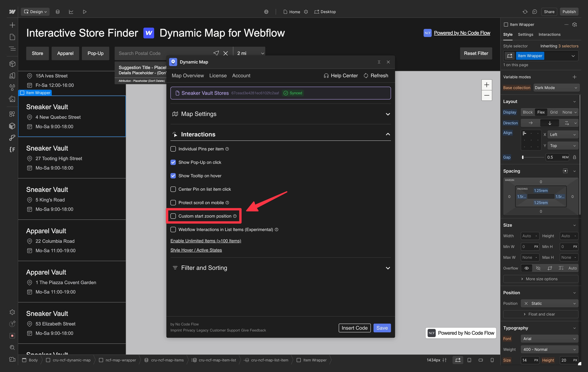Collapse the Interactions section
Viewport: 588px width, 372px height.
pos(281,134)
